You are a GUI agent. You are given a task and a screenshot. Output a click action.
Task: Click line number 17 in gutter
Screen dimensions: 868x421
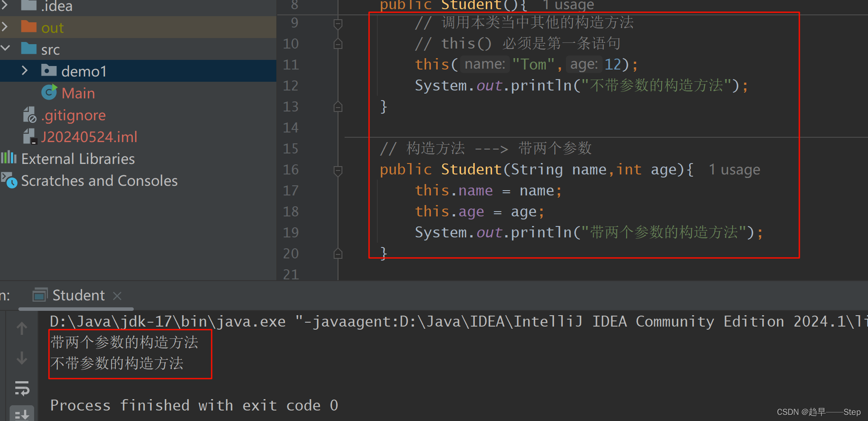[291, 191]
